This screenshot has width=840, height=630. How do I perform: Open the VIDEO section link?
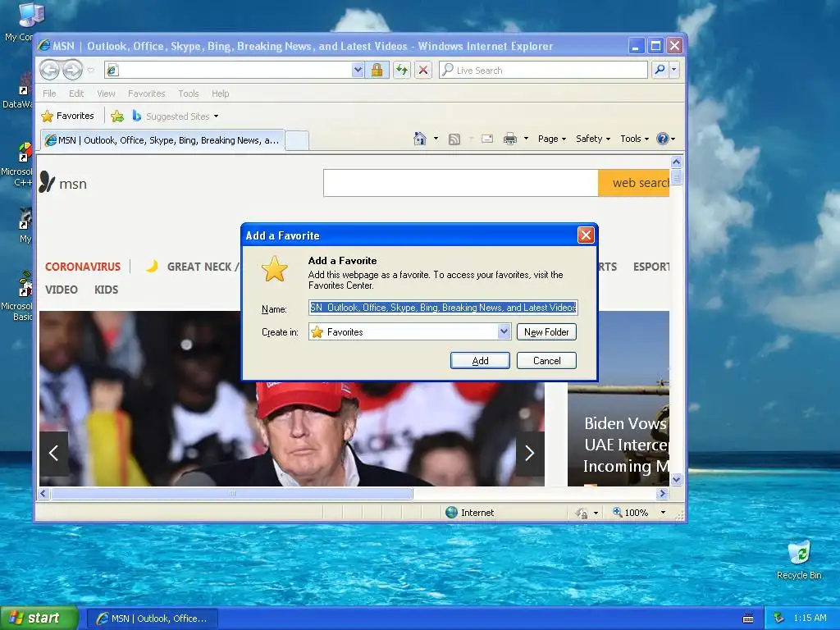pyautogui.click(x=61, y=290)
